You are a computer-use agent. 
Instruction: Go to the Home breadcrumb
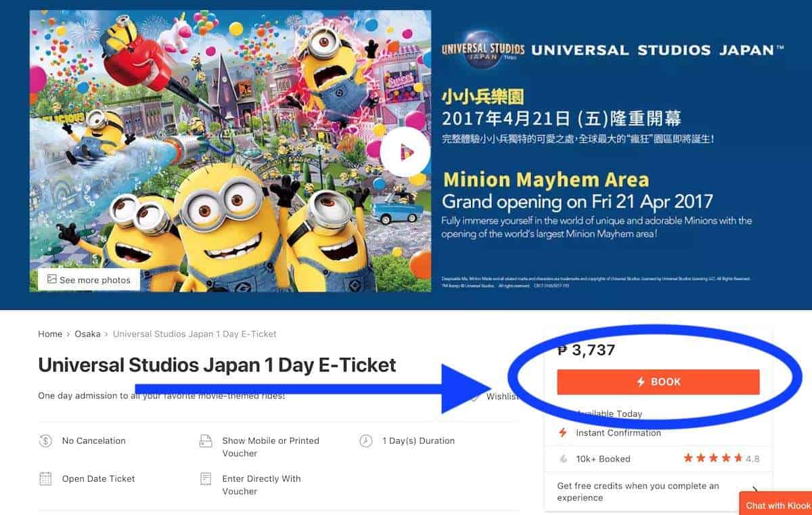pyautogui.click(x=50, y=334)
